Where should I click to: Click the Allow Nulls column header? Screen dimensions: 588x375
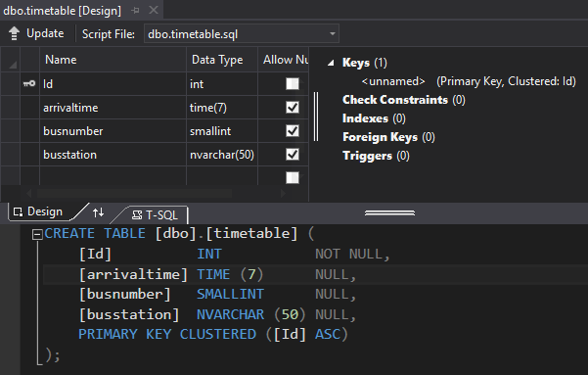pos(284,60)
